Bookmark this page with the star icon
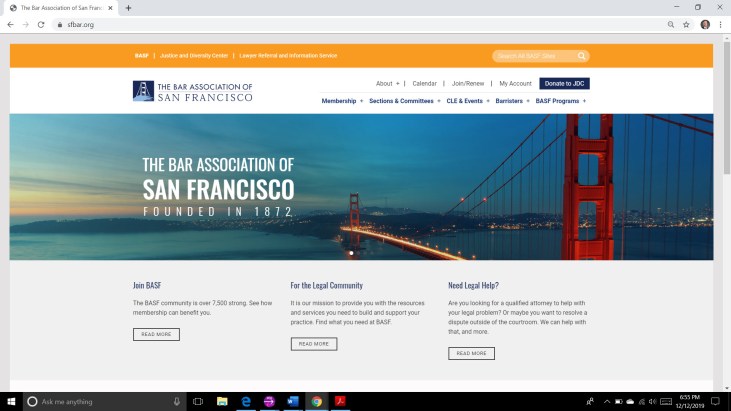This screenshot has height=411, width=731. point(684,24)
